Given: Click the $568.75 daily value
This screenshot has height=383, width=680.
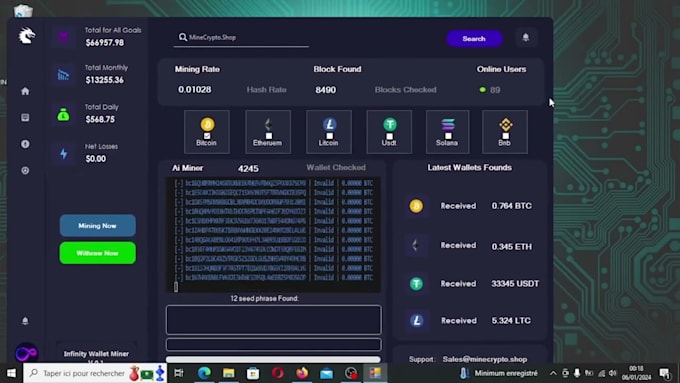Looking at the screenshot, I should tap(100, 119).
